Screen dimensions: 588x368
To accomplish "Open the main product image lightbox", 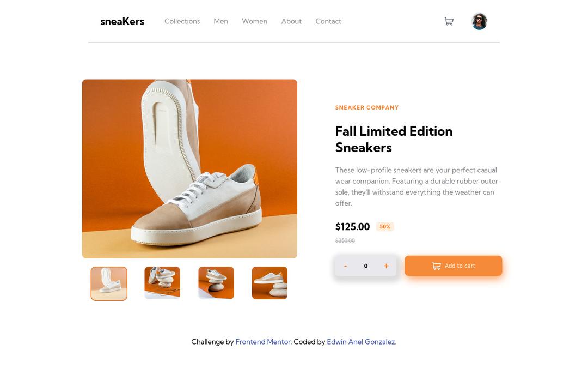I will point(189,168).
